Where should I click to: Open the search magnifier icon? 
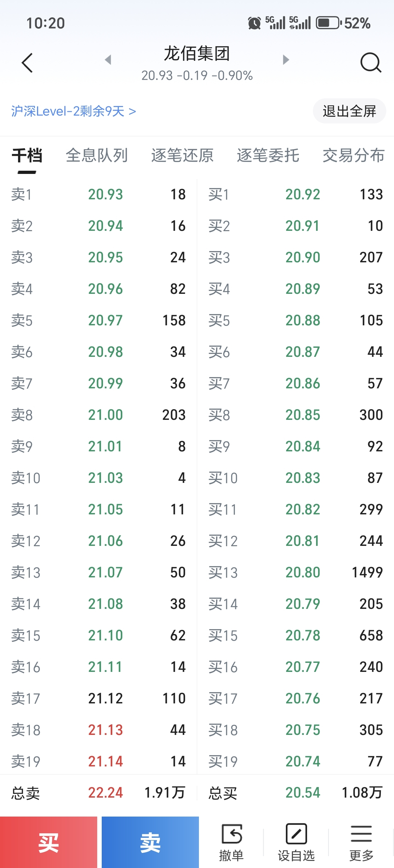click(371, 62)
